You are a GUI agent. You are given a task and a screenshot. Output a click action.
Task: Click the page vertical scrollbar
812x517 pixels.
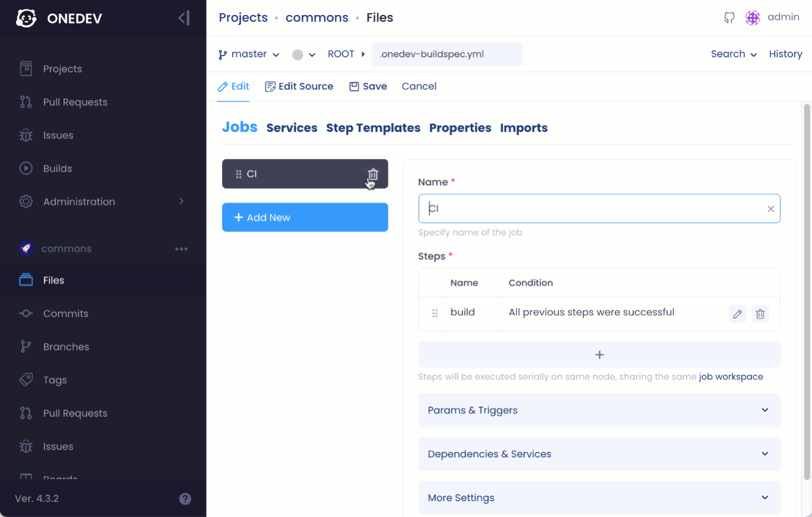pos(807,292)
